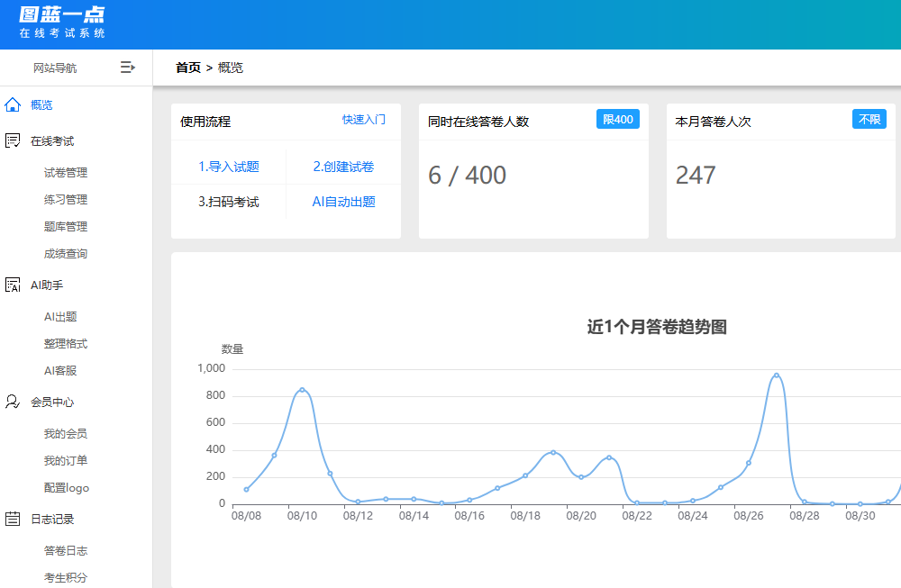Image resolution: width=901 pixels, height=588 pixels.
Task: Click the 网站导航 label
Action: tap(55, 68)
